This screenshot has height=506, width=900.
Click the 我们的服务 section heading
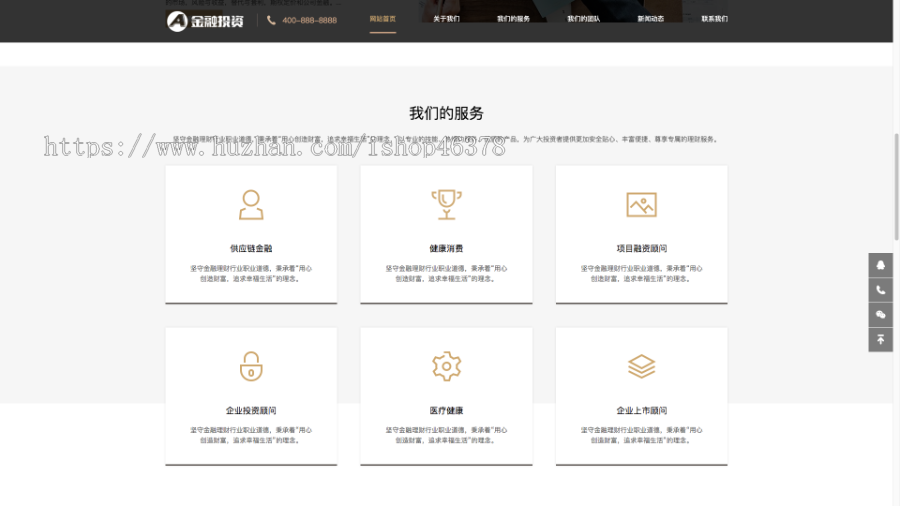coord(447,113)
